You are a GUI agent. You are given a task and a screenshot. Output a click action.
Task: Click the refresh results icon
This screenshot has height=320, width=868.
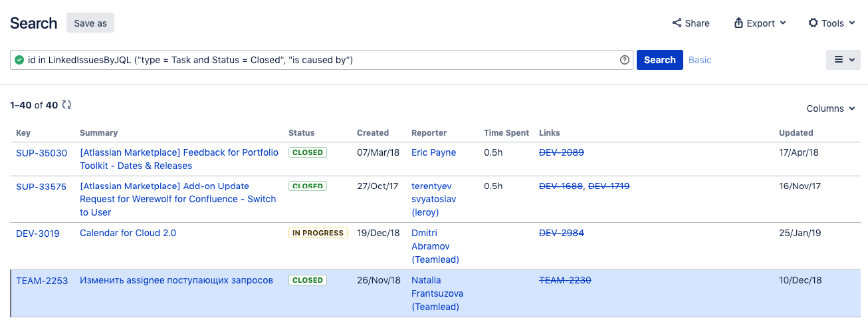pos(66,104)
